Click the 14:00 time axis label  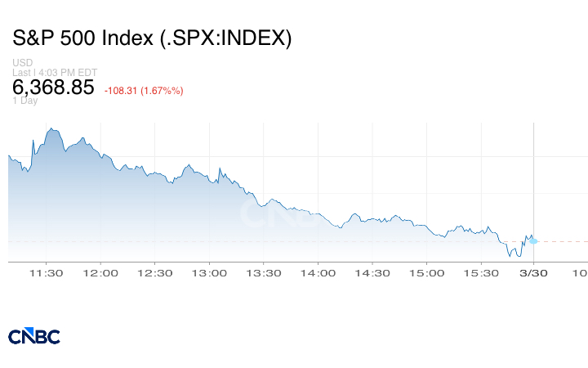click(x=317, y=272)
